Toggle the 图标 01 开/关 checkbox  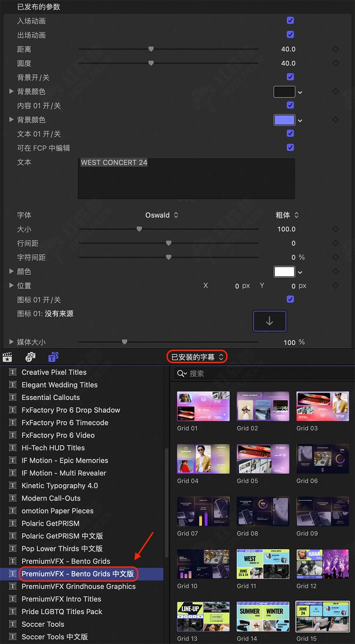(x=291, y=299)
